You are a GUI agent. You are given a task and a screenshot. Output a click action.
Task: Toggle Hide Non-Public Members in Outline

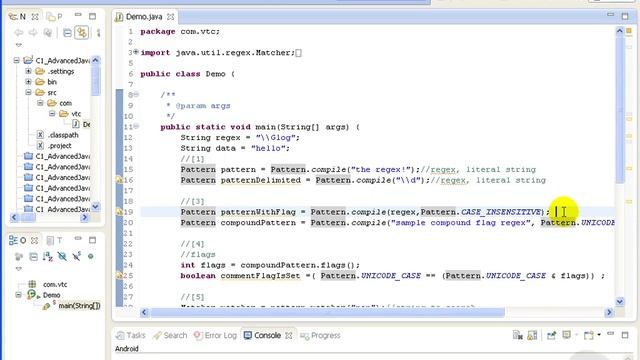click(x=91, y=256)
